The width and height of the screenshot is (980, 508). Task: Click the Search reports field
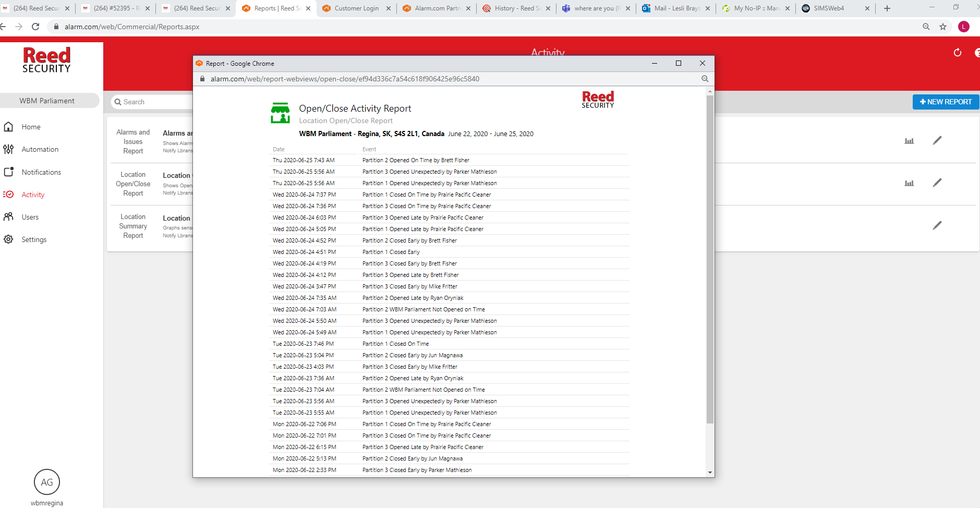point(152,102)
